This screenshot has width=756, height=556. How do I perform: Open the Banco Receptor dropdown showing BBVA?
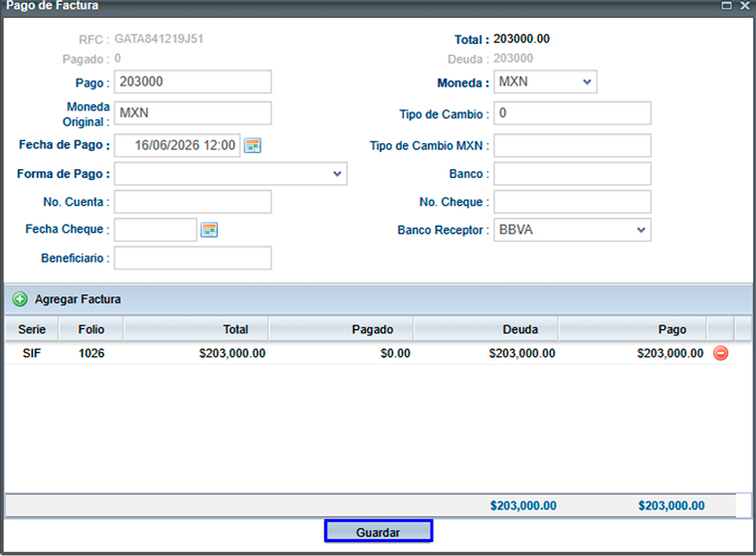572,230
